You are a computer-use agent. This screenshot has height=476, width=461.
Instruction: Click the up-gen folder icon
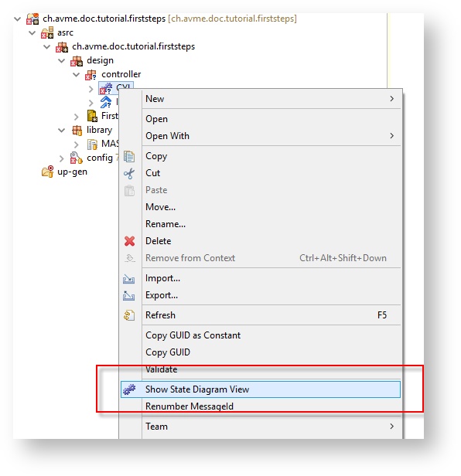pos(47,172)
